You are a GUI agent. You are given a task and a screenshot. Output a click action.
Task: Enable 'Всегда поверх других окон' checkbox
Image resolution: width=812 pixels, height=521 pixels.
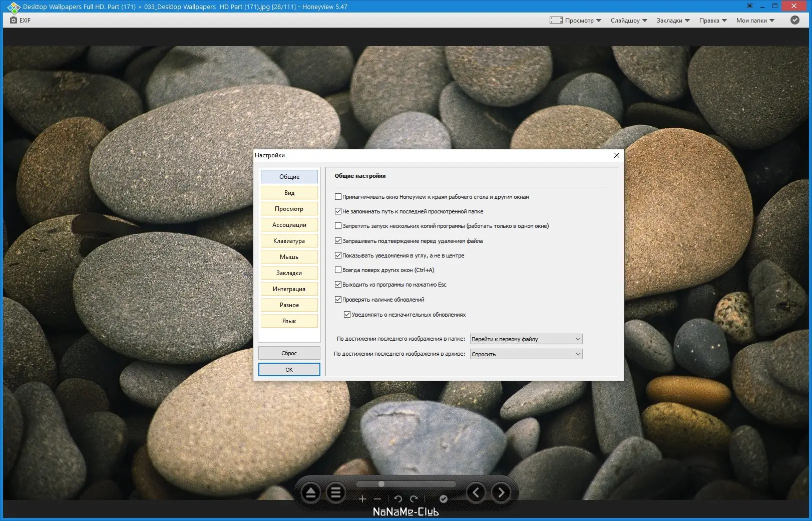(338, 270)
